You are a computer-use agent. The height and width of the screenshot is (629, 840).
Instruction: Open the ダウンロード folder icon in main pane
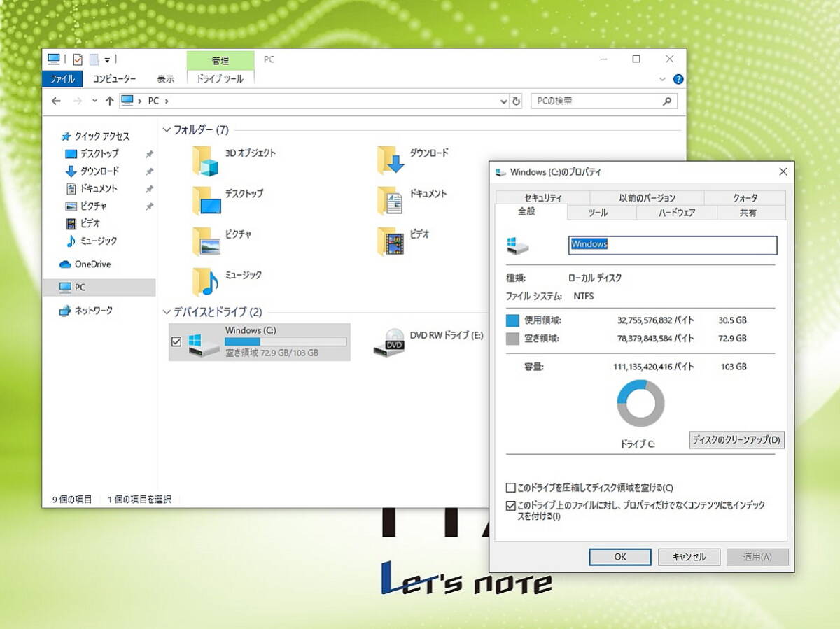[x=391, y=161]
